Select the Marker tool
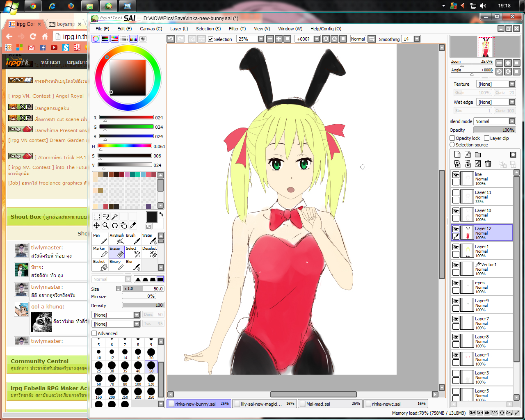 [100, 251]
